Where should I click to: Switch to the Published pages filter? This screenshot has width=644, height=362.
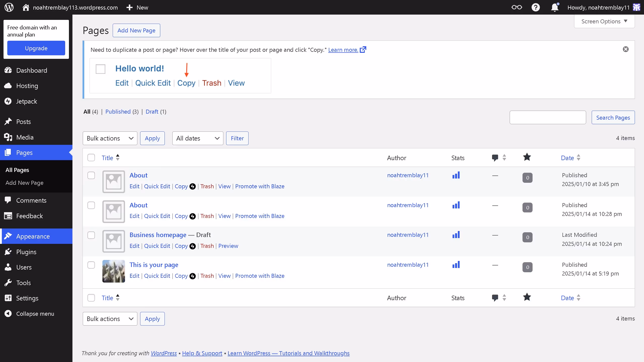coord(118,112)
